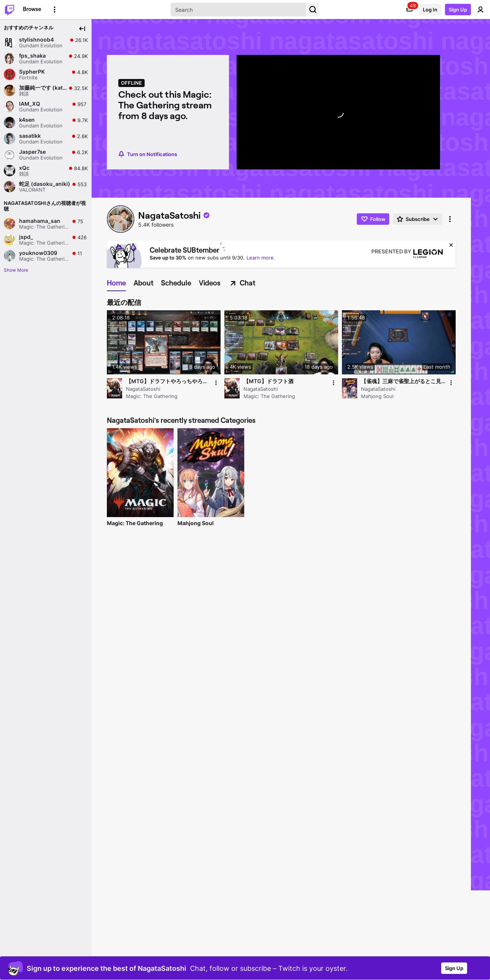Play the 5:03:18 video thumbnail
The width and height of the screenshot is (490, 980).
[281, 342]
